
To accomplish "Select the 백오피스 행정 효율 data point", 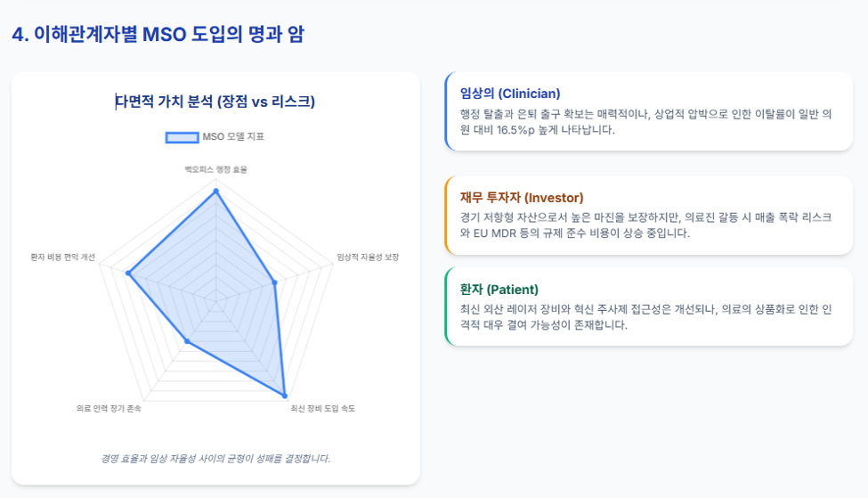I will point(216,192).
